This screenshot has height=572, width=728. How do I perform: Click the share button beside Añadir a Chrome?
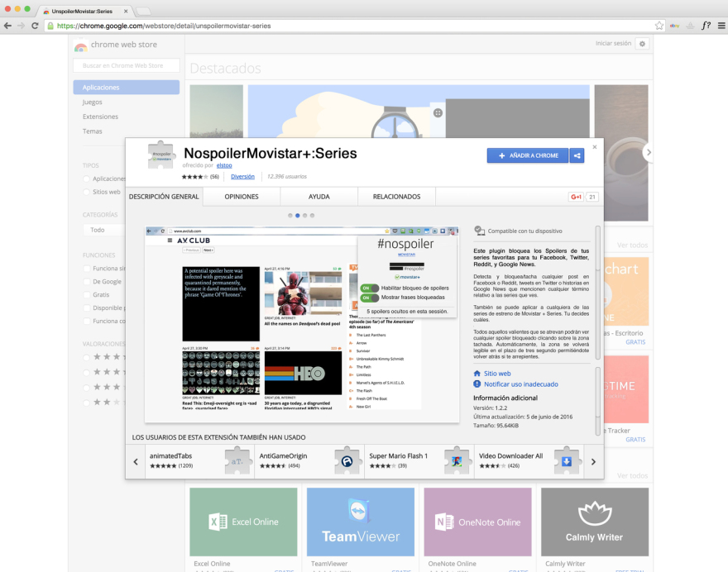(577, 155)
